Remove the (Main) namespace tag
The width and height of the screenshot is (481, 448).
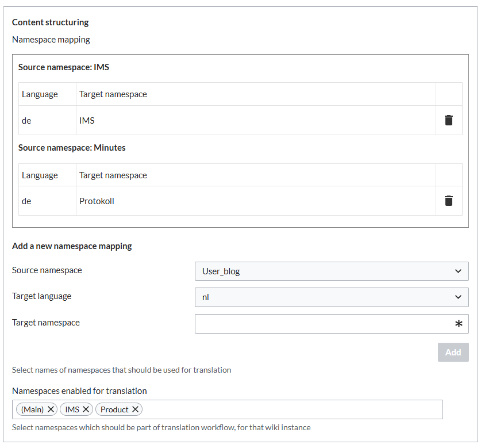point(51,409)
